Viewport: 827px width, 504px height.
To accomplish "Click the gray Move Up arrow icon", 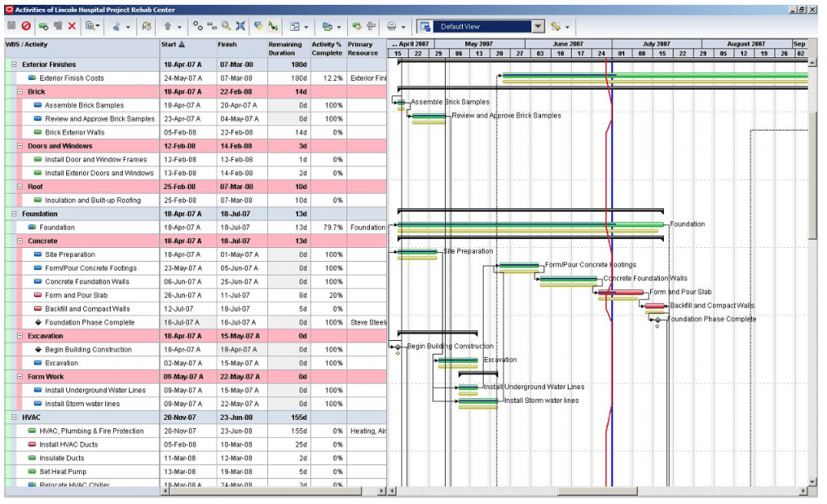I will click(168, 26).
